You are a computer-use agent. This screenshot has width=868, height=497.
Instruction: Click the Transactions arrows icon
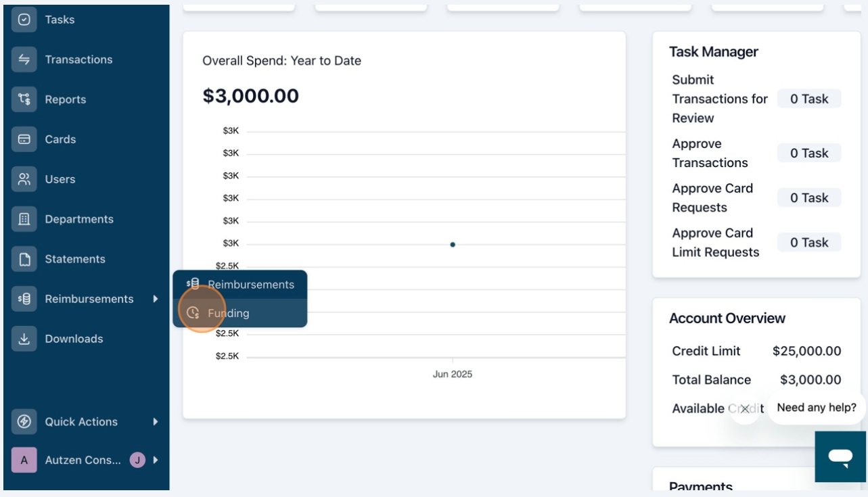(24, 60)
